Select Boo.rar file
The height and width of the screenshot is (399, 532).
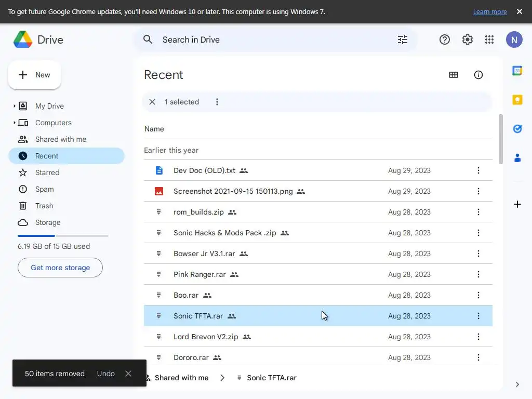(x=318, y=295)
